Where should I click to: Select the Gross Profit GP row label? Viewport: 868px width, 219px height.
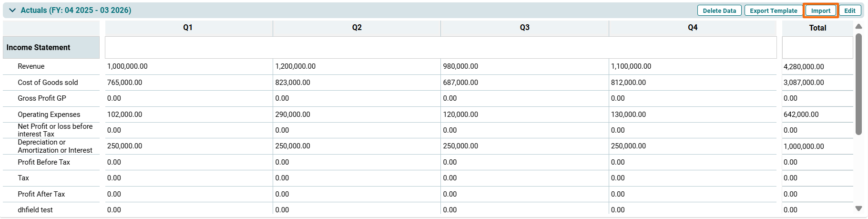point(42,98)
